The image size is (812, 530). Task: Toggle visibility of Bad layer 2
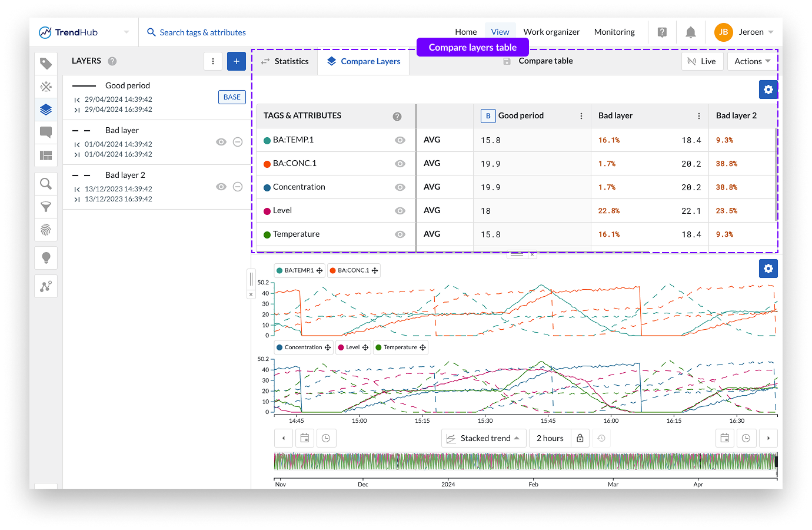(x=221, y=187)
